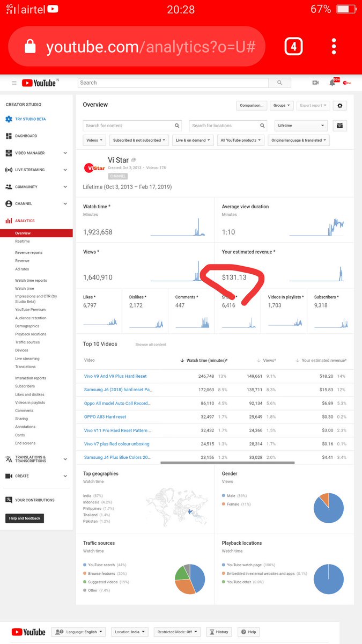362x644 pixels.
Task: Open the Subscribed & not subscribed dropdown
Action: coord(139,140)
